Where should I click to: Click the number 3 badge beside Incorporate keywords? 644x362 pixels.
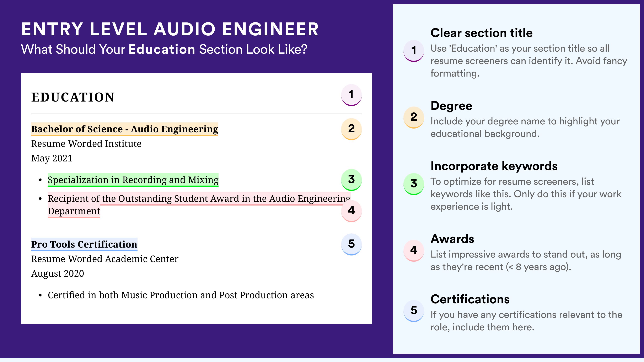click(414, 184)
